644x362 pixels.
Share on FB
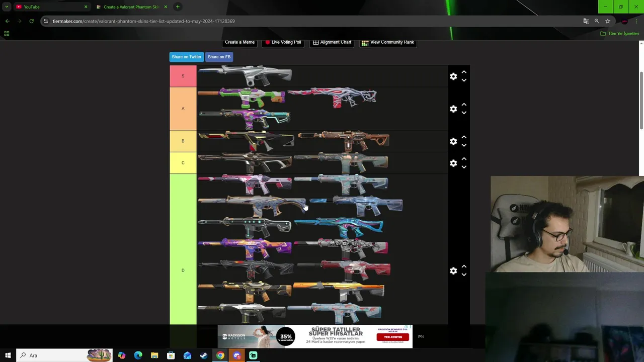point(219,57)
